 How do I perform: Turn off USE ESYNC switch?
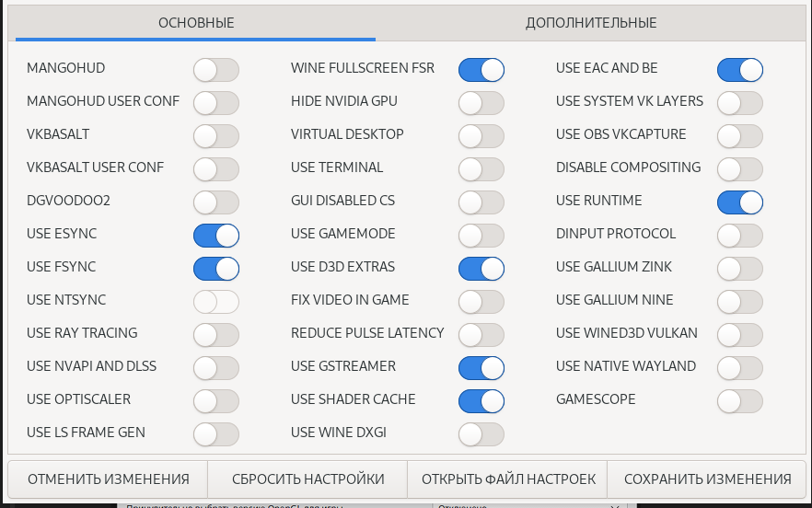click(216, 235)
